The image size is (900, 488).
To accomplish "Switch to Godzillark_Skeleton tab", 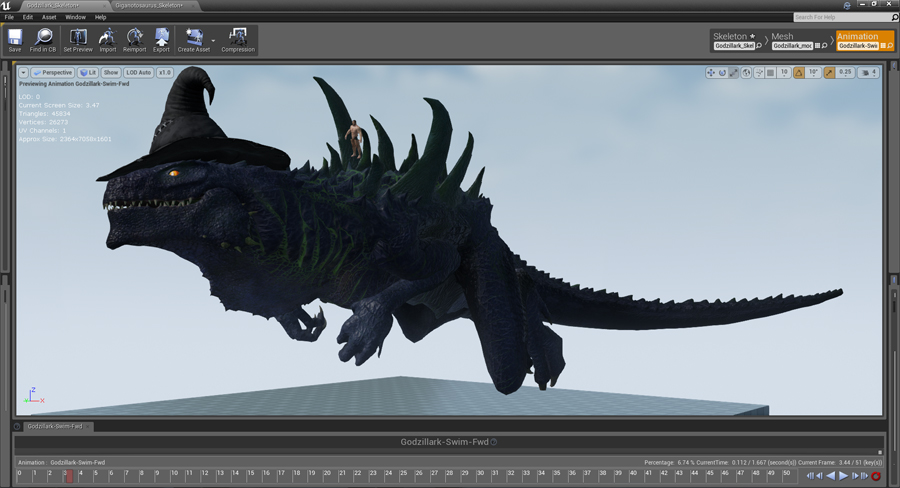I will pos(53,6).
